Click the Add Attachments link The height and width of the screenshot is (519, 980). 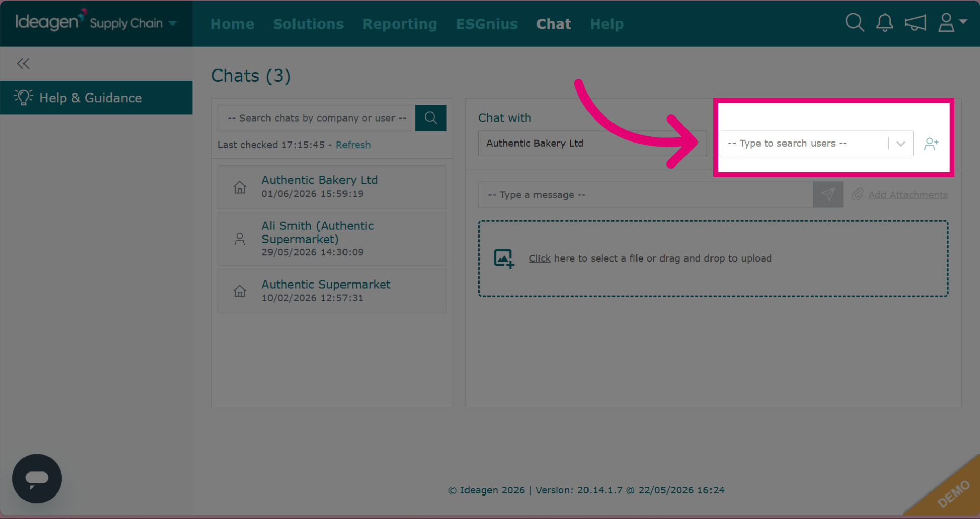[908, 195]
